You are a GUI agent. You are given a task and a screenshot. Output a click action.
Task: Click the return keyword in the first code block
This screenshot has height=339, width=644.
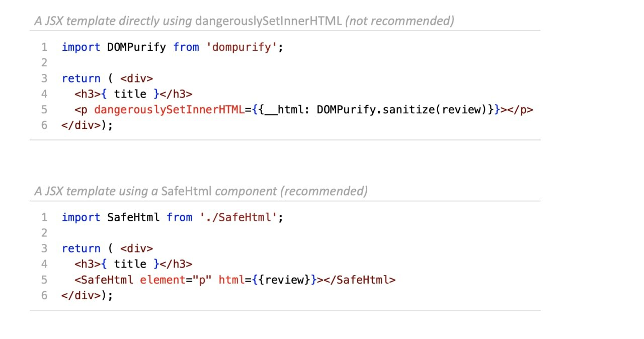pyautogui.click(x=81, y=78)
